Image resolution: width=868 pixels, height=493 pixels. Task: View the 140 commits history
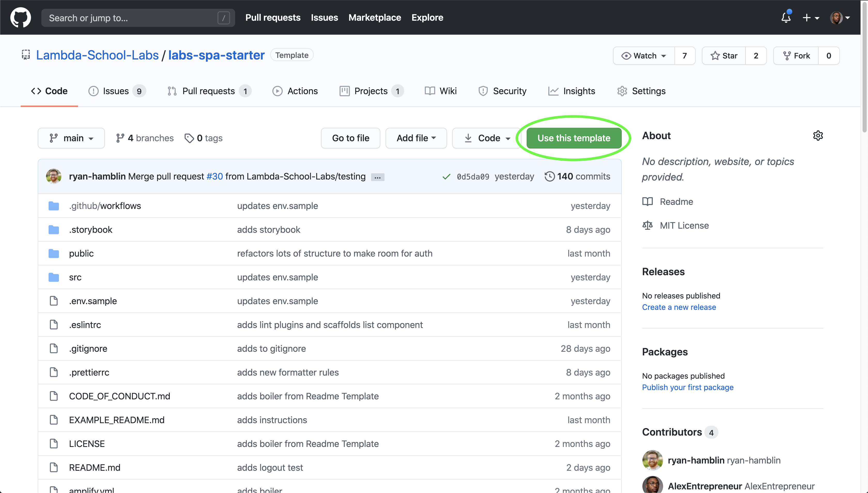click(x=578, y=176)
